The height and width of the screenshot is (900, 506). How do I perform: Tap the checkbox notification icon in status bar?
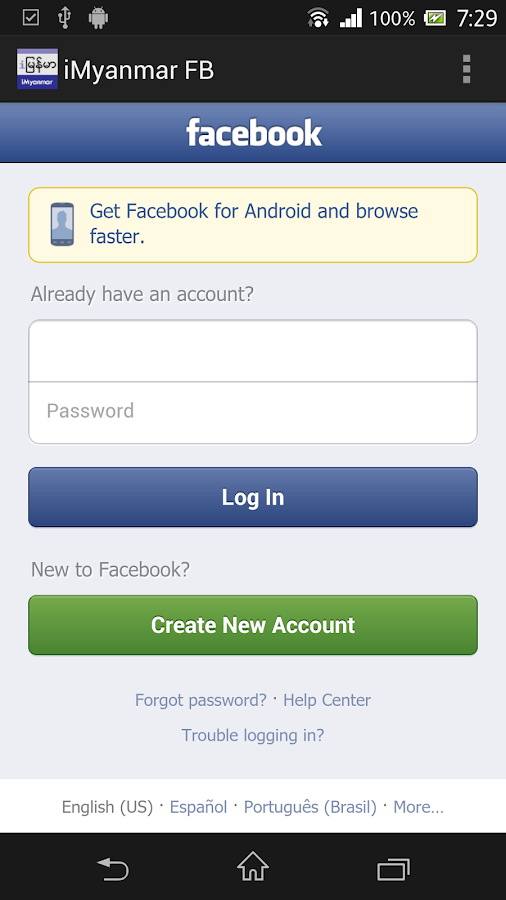click(x=30, y=18)
